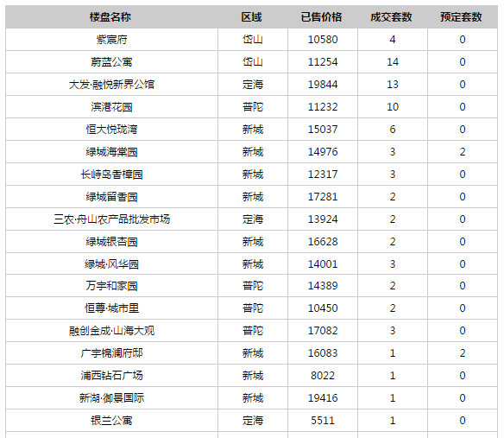
Task: Select the 绿城银杏园 property name
Action: point(111,242)
